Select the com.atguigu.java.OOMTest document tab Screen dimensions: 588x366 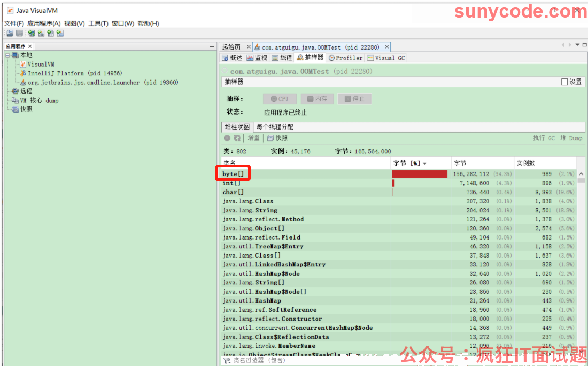320,47
